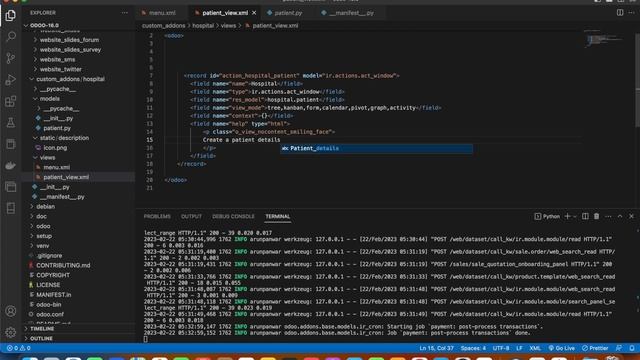This screenshot has height=360, width=640.
Task: Open Explorer more actions ellipsis
Action: (124, 13)
